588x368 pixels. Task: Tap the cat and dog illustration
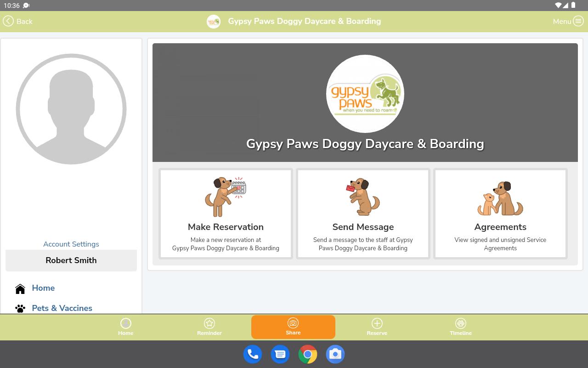(x=500, y=198)
